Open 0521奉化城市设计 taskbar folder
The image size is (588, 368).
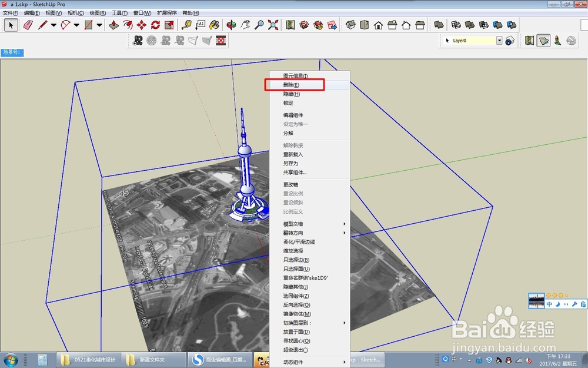(x=89, y=360)
